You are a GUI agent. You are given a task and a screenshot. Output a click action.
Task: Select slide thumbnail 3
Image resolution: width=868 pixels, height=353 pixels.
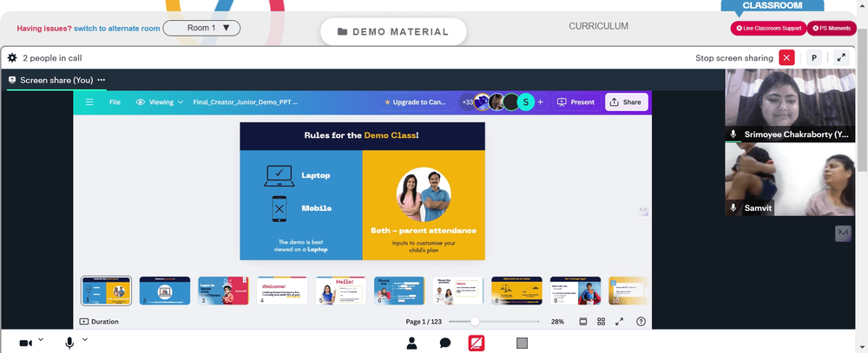224,291
